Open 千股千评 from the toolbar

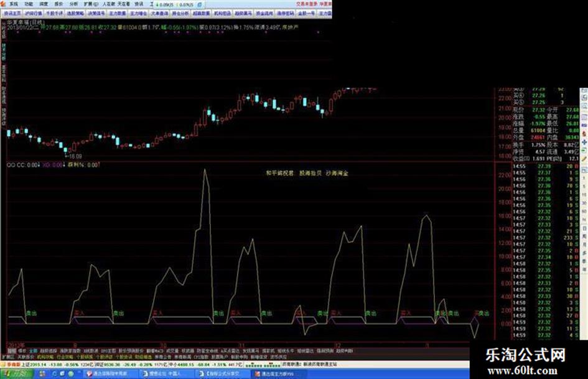click(54, 13)
